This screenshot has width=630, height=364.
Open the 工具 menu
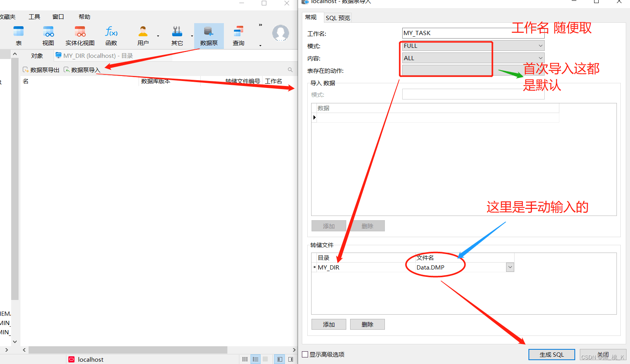[x=34, y=17]
